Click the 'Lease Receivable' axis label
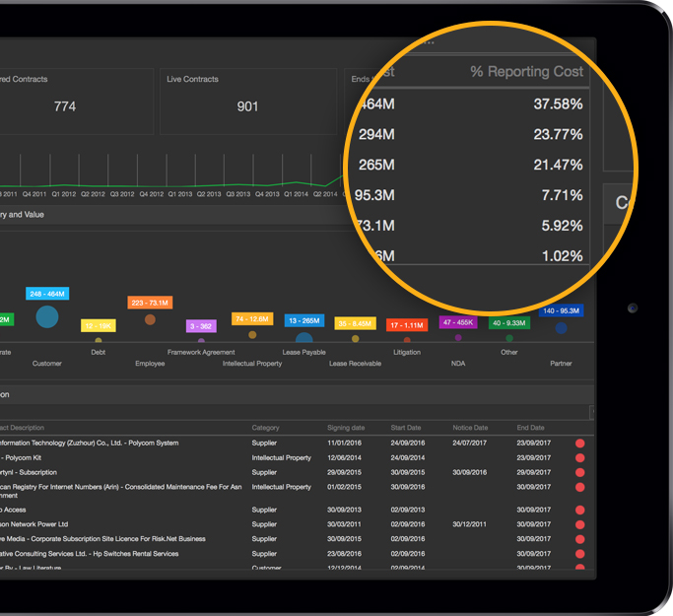 356,363
